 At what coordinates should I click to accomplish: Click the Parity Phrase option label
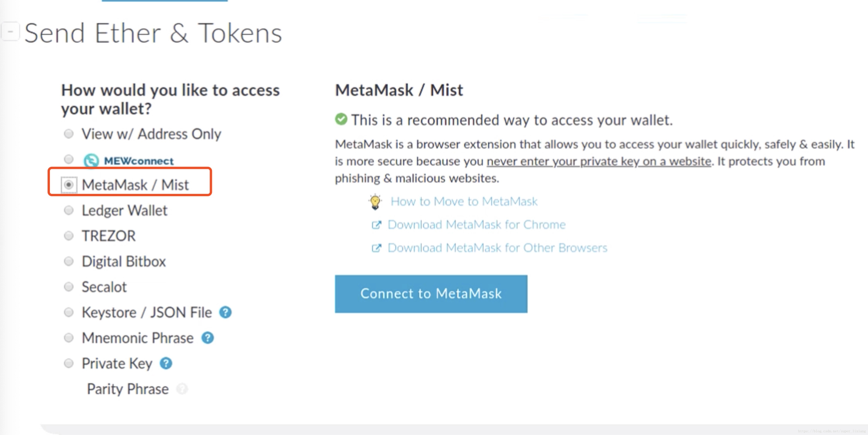pyautogui.click(x=128, y=389)
